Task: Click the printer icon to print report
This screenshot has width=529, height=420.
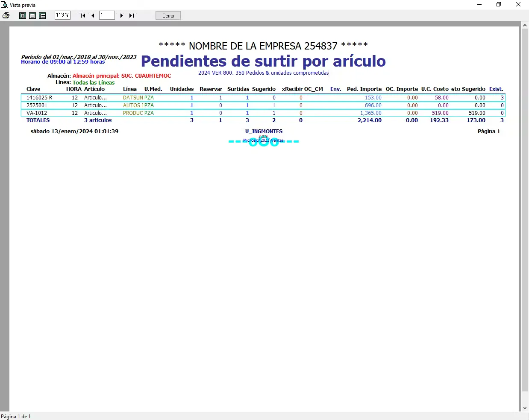Action: pyautogui.click(x=6, y=15)
